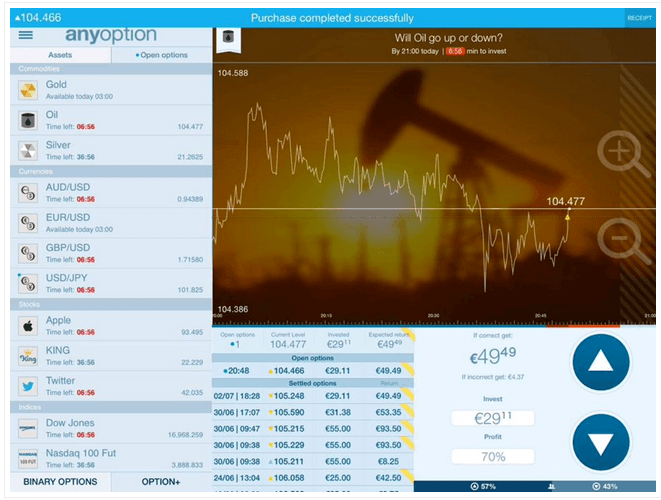Select the Apple stock row
This screenshot has height=500, width=661.
coord(111,326)
